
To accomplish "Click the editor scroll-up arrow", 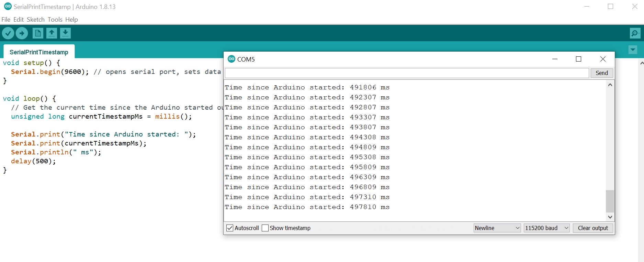I will pos(641,63).
